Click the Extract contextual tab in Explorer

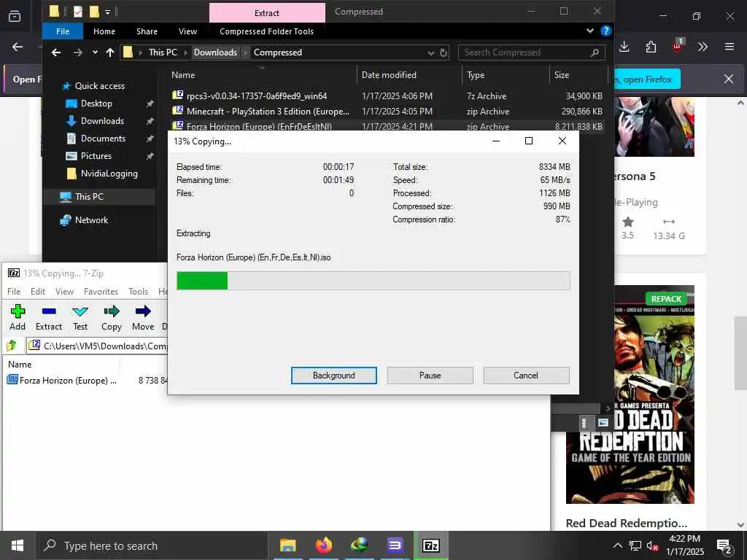coord(267,13)
